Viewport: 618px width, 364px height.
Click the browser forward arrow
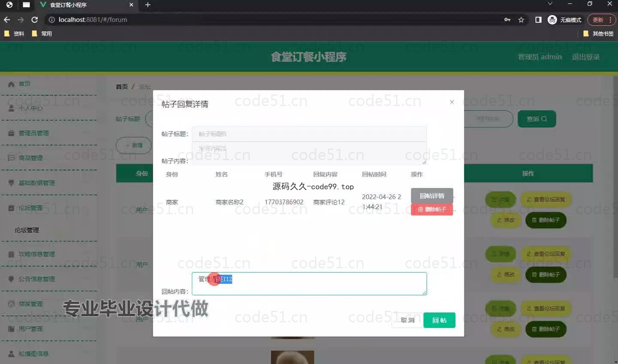click(21, 20)
